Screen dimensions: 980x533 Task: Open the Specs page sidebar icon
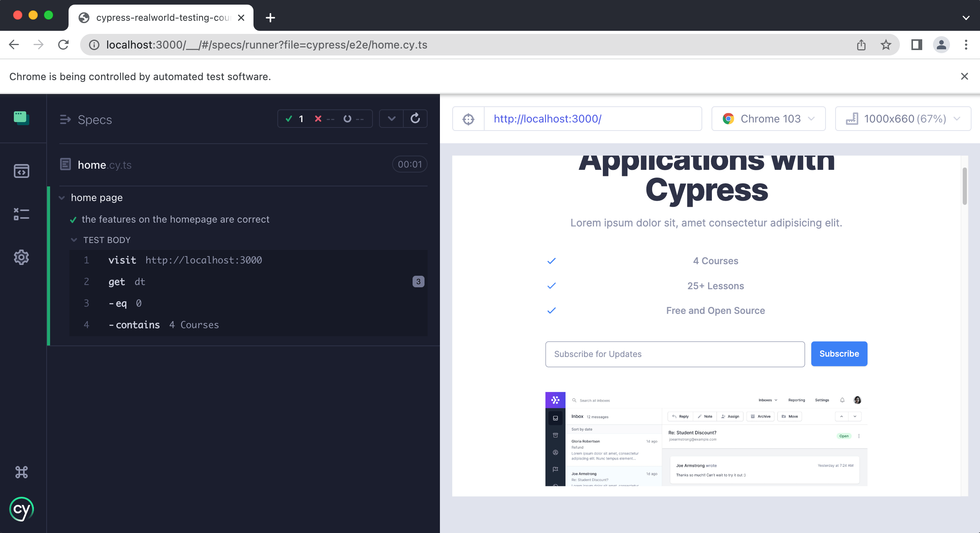pyautogui.click(x=22, y=171)
